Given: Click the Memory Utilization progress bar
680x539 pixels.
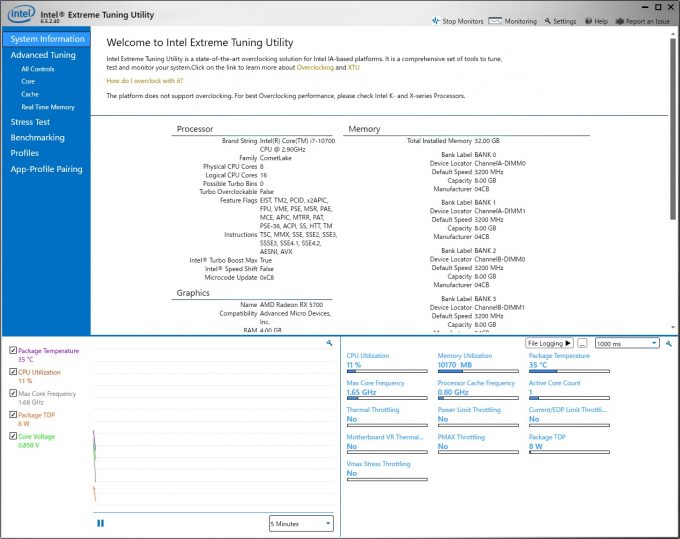Looking at the screenshot, I should click(x=478, y=371).
